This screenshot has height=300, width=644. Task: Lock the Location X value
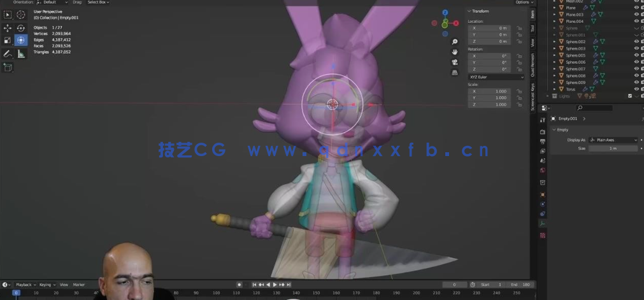519,28
